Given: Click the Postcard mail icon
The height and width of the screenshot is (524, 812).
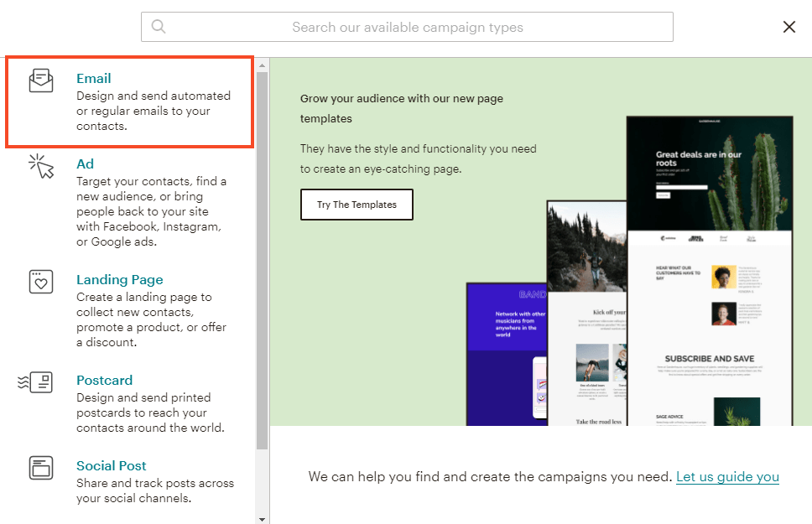Looking at the screenshot, I should 35,382.
